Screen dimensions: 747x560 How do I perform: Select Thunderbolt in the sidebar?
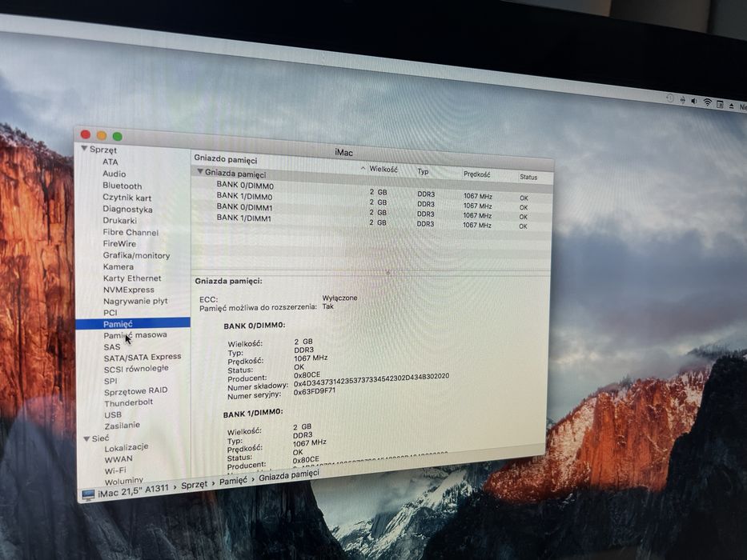(129, 403)
